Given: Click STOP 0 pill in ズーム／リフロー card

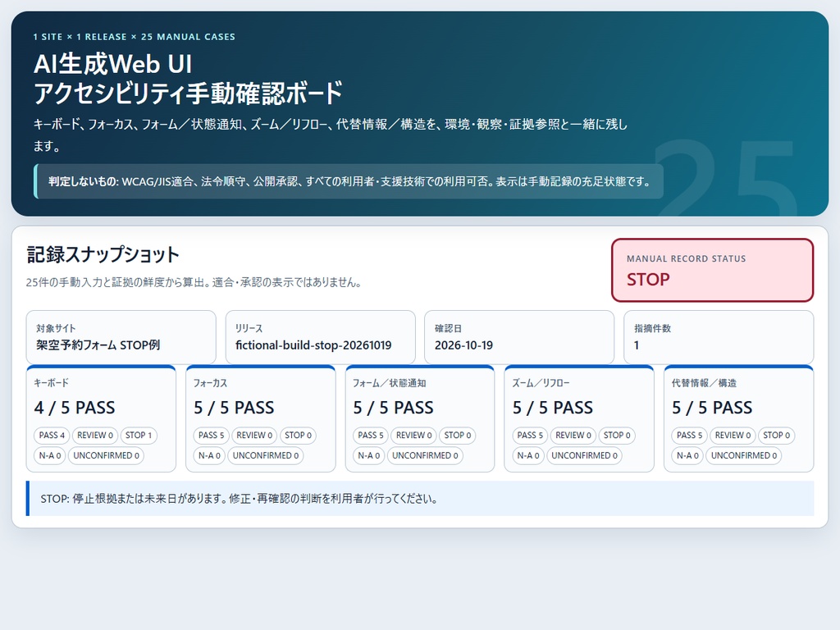Looking at the screenshot, I should [x=617, y=436].
